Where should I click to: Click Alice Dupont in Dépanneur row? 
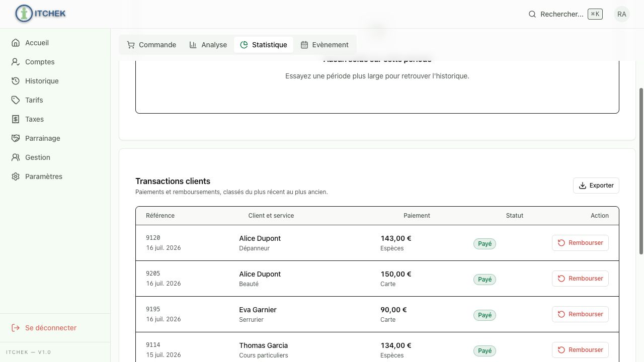coord(260,238)
